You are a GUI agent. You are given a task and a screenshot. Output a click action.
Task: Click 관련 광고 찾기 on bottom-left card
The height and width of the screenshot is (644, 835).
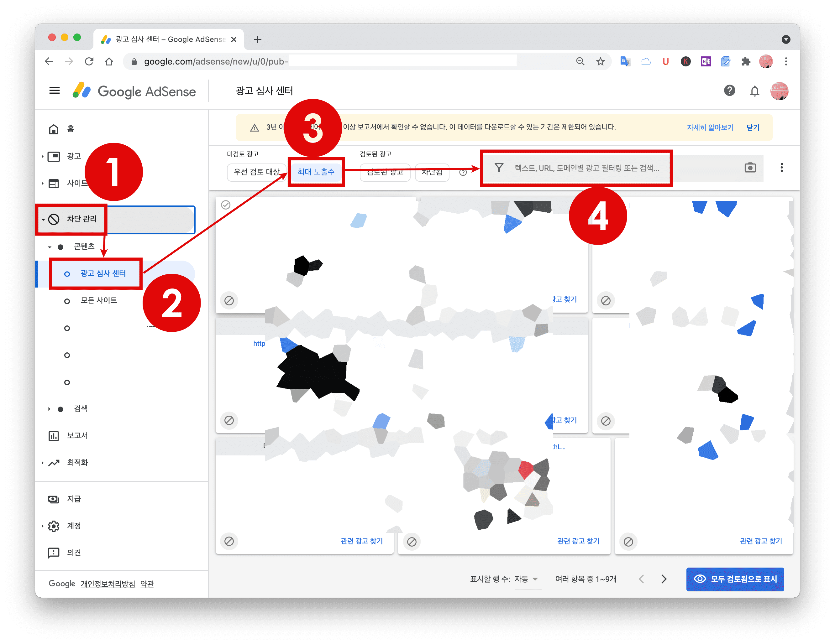tap(361, 541)
